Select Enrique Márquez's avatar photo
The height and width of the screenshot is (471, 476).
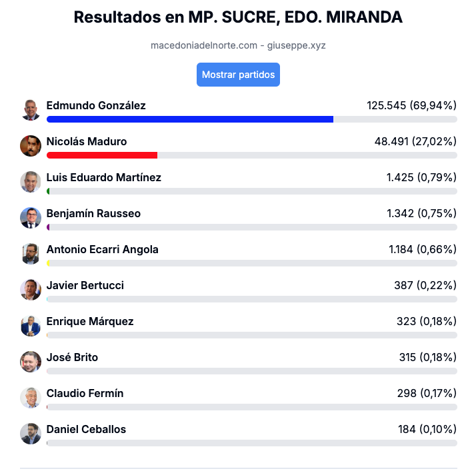tap(31, 326)
